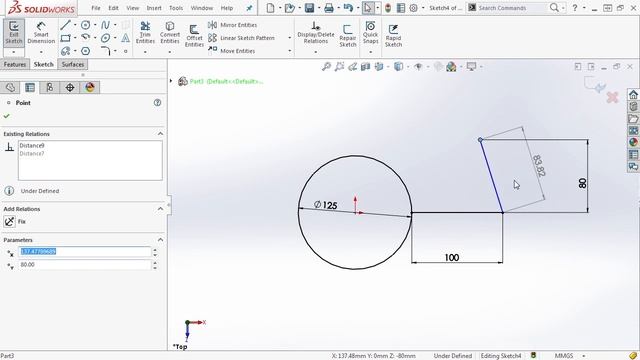Click the red X cancel sketch corner
This screenshot has width=640, height=360.
[x=612, y=97]
